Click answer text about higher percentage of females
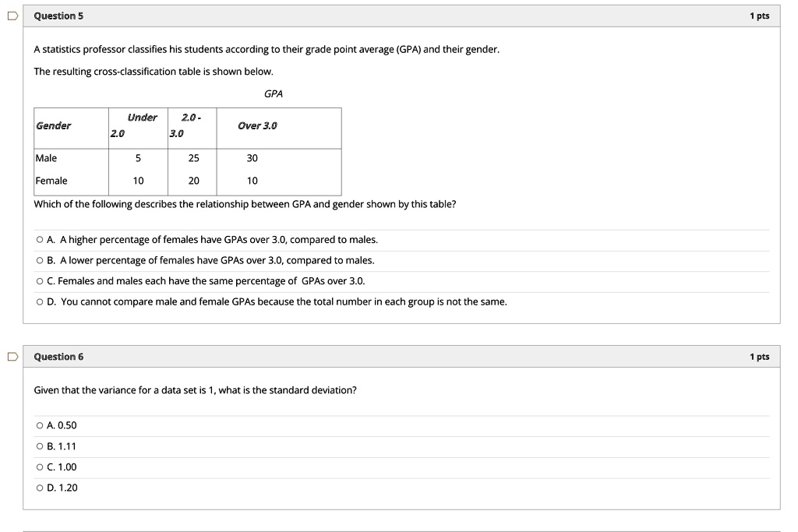798x532 pixels. tap(214, 239)
